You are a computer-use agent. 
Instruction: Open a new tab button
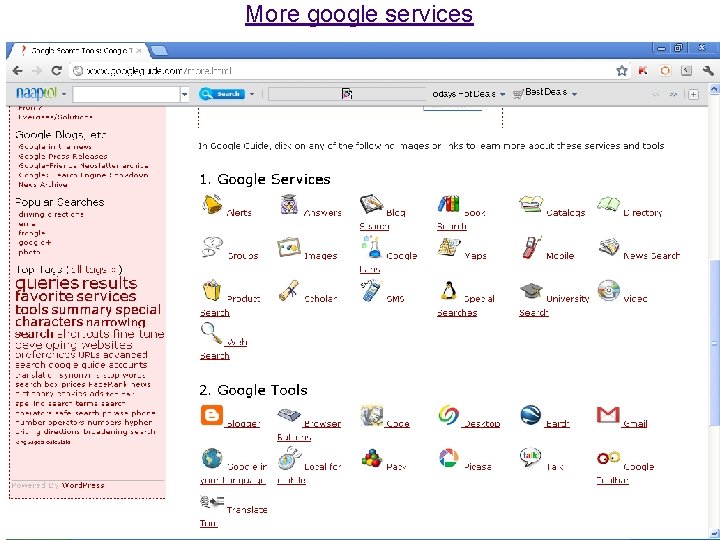click(x=159, y=51)
